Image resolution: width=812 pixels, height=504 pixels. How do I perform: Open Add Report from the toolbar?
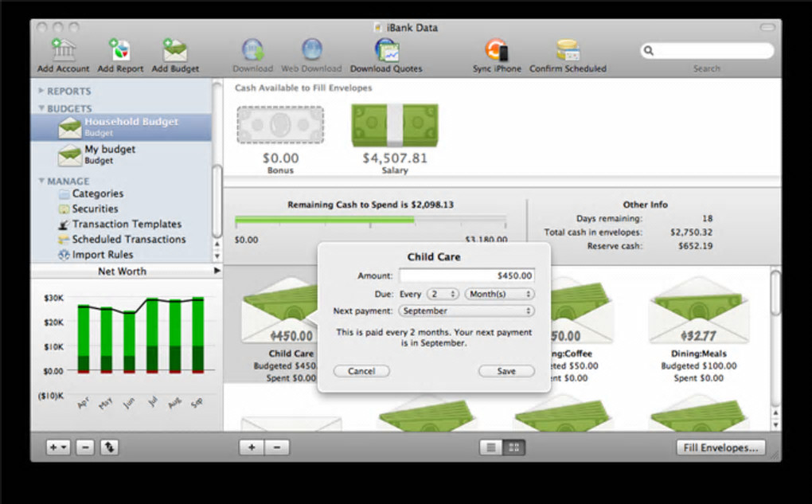click(x=120, y=50)
